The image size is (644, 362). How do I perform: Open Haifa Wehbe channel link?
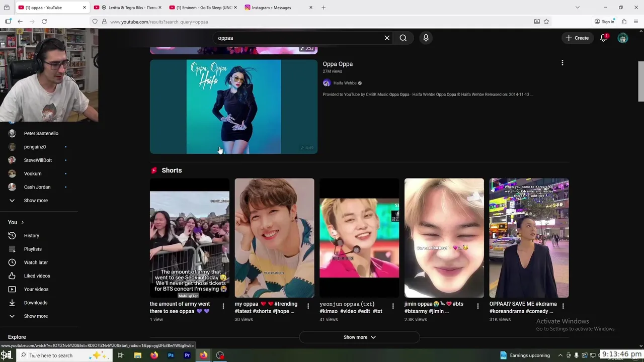345,83
